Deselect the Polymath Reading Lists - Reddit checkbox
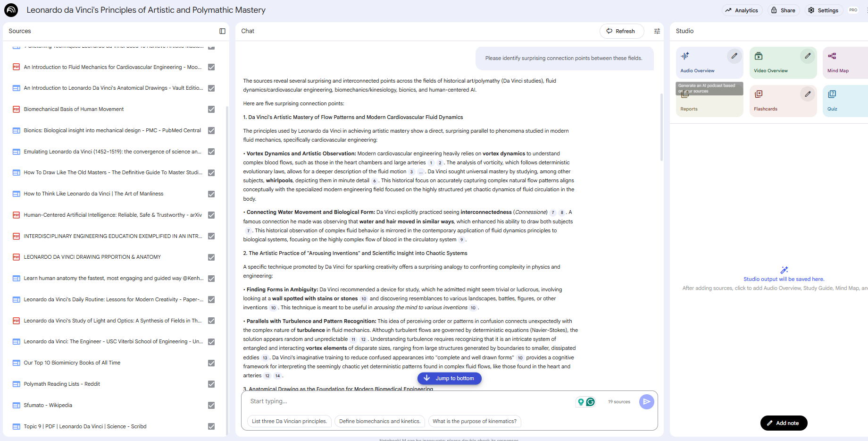 [x=211, y=384]
